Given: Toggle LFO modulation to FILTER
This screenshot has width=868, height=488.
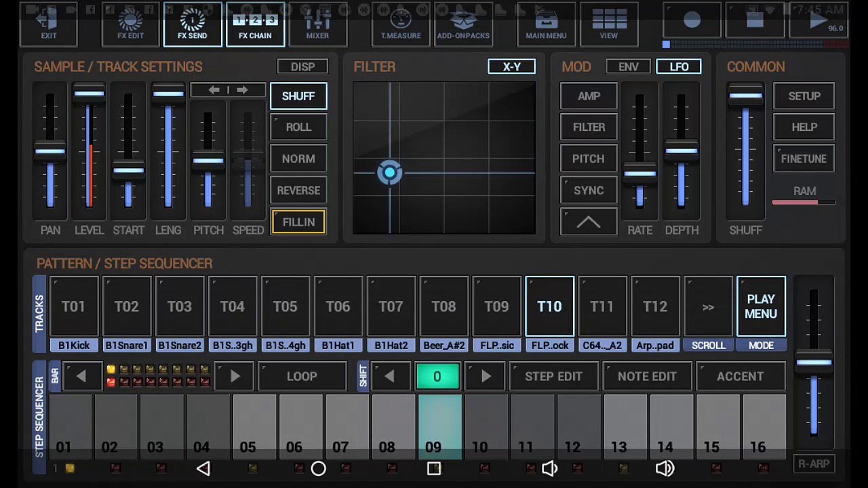Looking at the screenshot, I should coord(589,127).
